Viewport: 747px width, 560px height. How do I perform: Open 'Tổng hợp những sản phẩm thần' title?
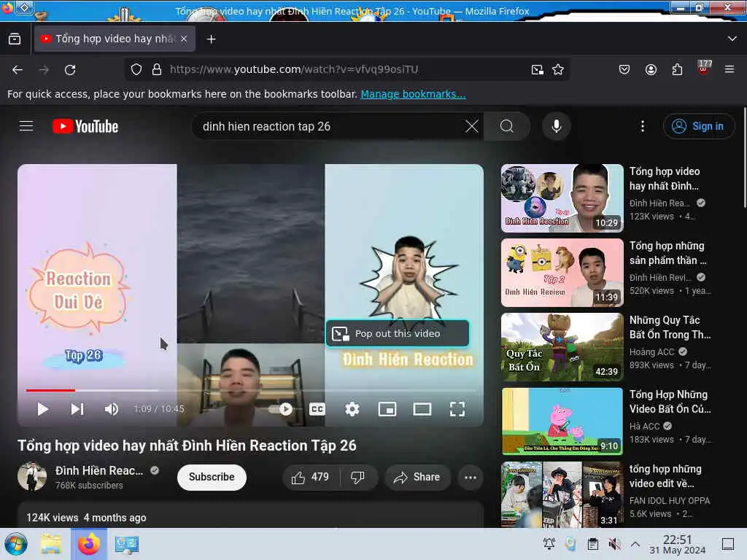coord(668,253)
